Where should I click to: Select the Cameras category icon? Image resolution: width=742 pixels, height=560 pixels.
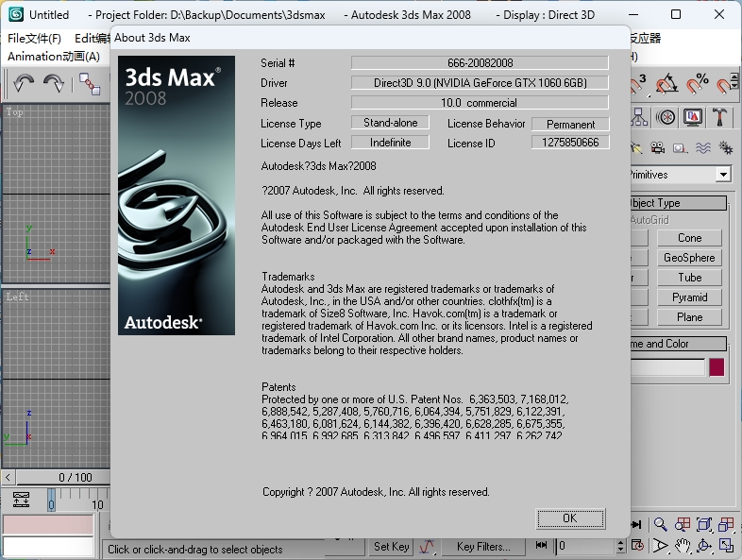click(x=658, y=148)
